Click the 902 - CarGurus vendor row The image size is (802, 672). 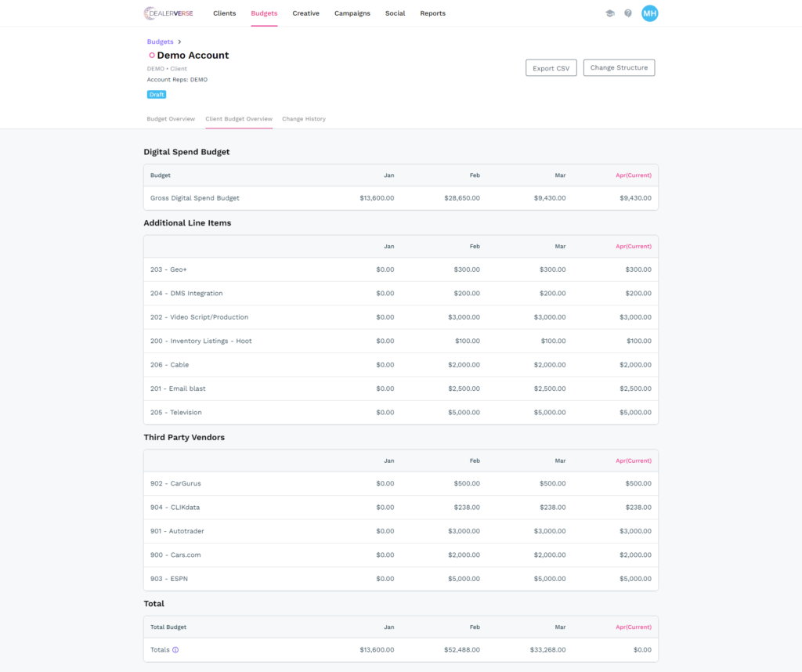coord(400,484)
